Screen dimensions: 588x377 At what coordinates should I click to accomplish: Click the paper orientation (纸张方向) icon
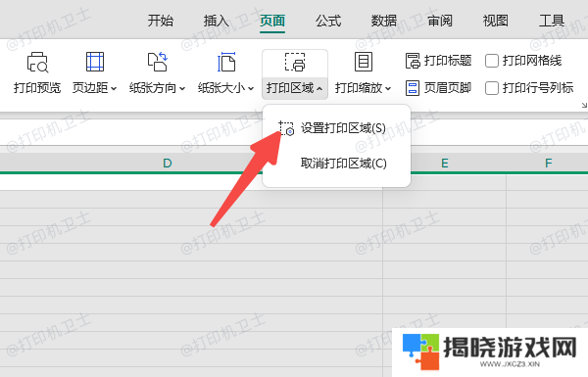tap(157, 62)
